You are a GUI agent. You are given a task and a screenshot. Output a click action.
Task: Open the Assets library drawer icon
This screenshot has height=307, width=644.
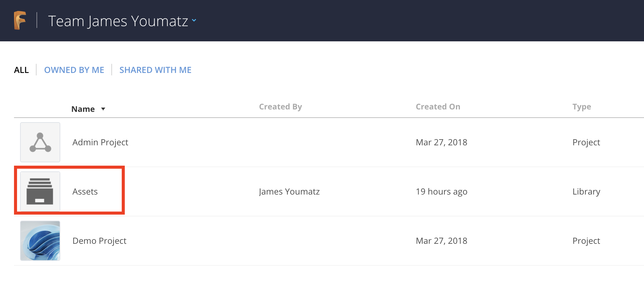[x=40, y=191]
